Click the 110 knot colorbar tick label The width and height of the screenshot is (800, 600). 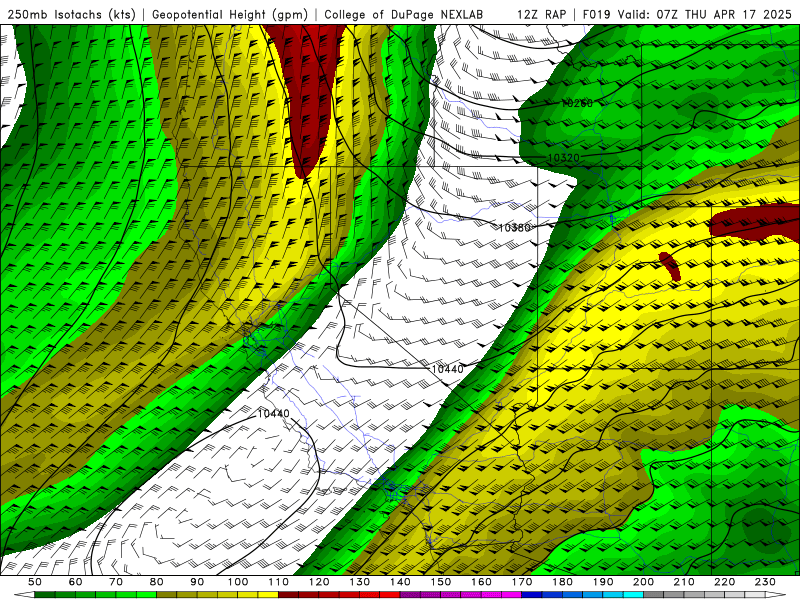click(279, 582)
